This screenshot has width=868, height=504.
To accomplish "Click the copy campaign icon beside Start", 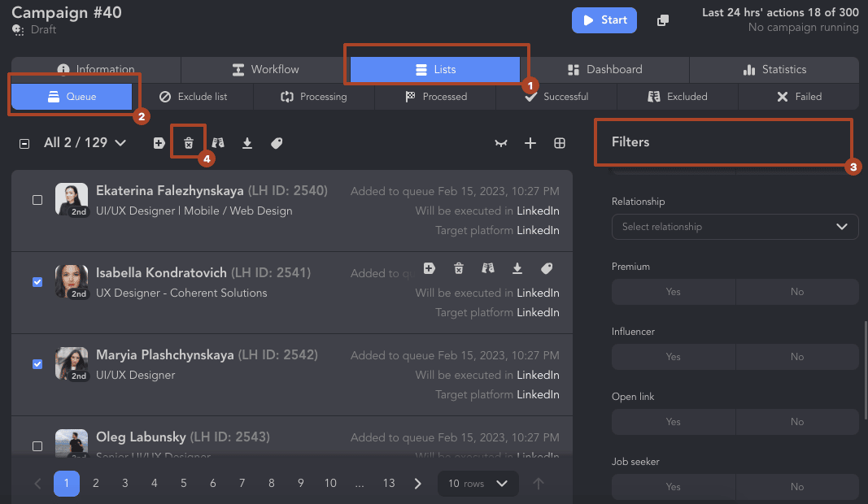I will pyautogui.click(x=662, y=20).
